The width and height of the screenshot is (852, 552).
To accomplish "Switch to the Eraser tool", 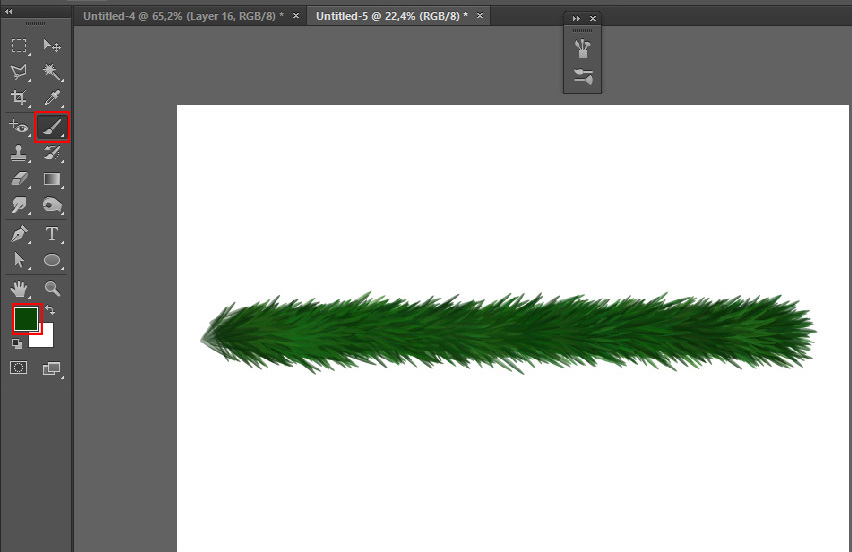I will (19, 179).
